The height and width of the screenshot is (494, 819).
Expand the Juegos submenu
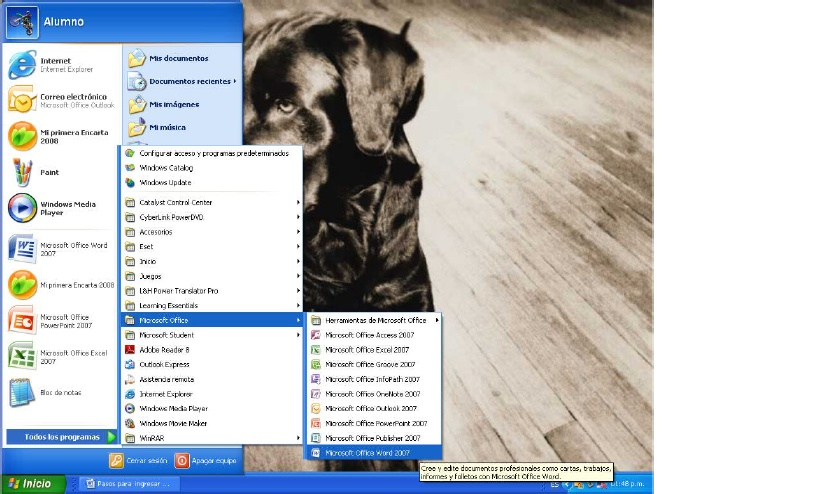coord(150,276)
